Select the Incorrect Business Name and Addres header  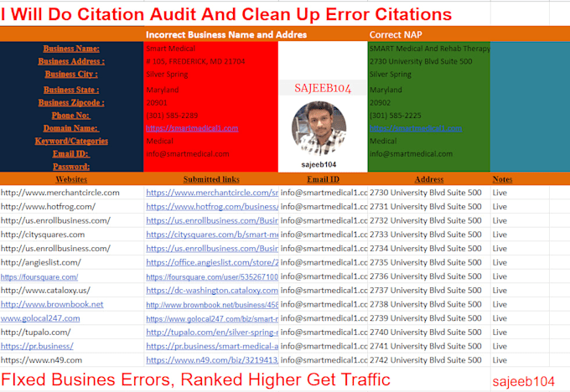coord(226,34)
